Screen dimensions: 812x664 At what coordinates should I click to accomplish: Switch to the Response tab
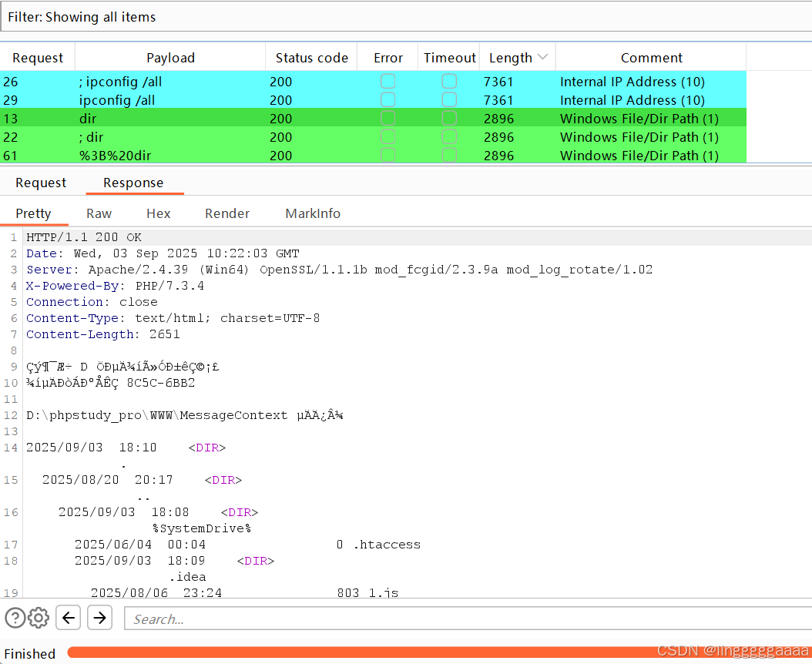click(133, 183)
